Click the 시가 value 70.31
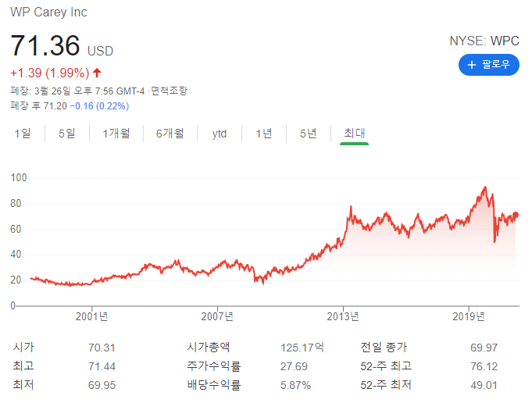The image size is (532, 403). coord(102,348)
